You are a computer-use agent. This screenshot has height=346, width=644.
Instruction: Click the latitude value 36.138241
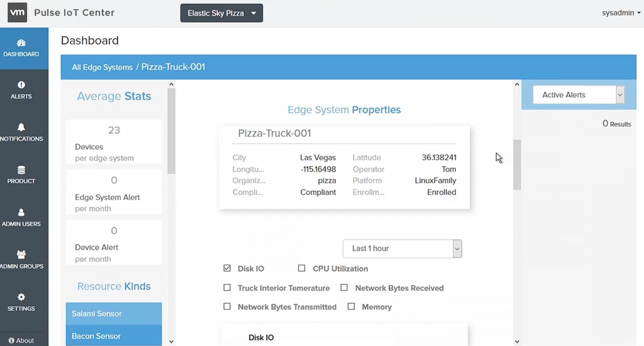(x=439, y=158)
